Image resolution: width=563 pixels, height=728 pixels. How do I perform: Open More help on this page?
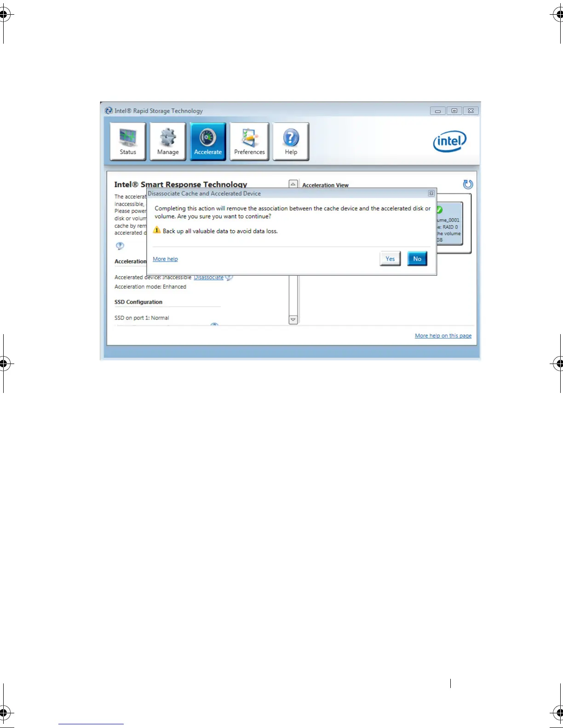pos(443,336)
